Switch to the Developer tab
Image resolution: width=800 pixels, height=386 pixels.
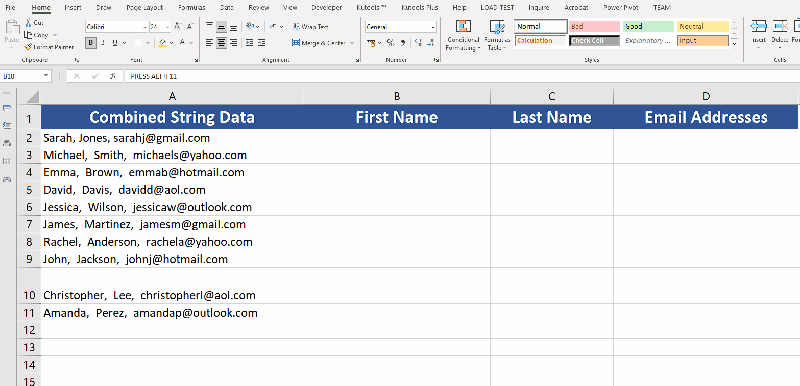(x=327, y=8)
